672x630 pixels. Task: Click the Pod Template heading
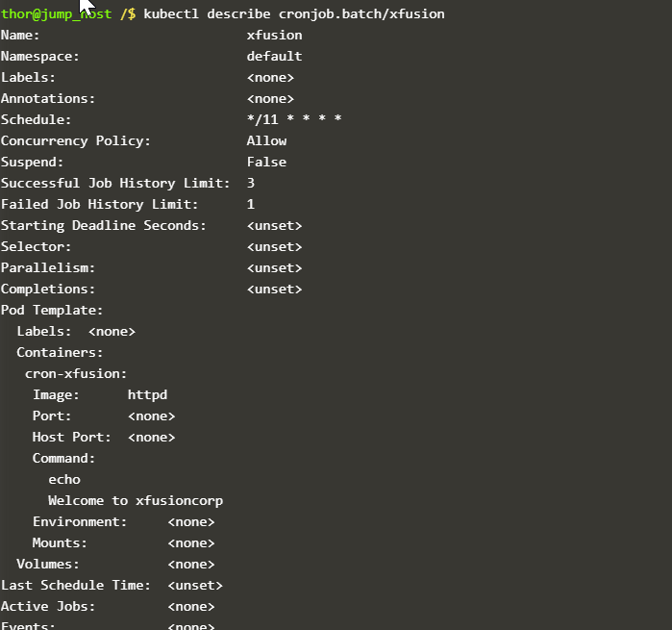52,311
